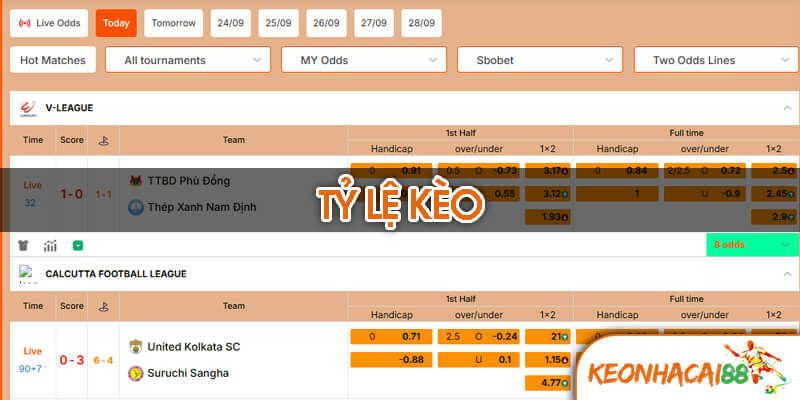This screenshot has height=400, width=800.
Task: Expand the 8 odds panel
Action: click(x=752, y=245)
